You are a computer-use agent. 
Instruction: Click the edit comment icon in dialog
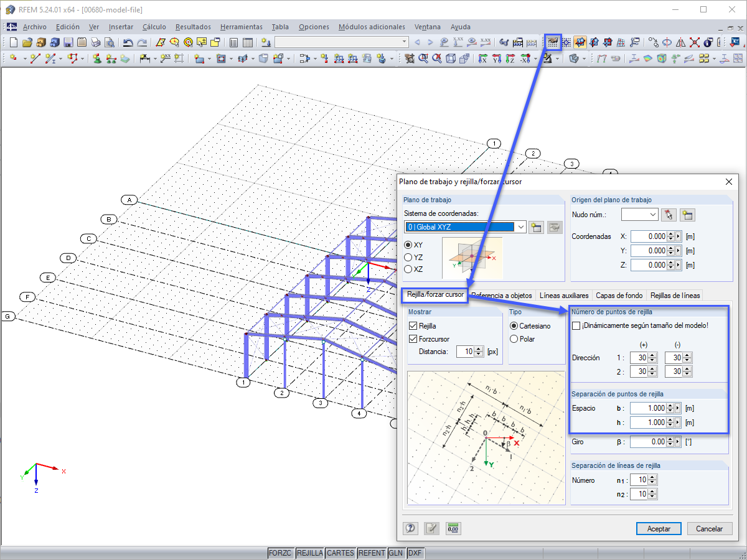pos(431,528)
